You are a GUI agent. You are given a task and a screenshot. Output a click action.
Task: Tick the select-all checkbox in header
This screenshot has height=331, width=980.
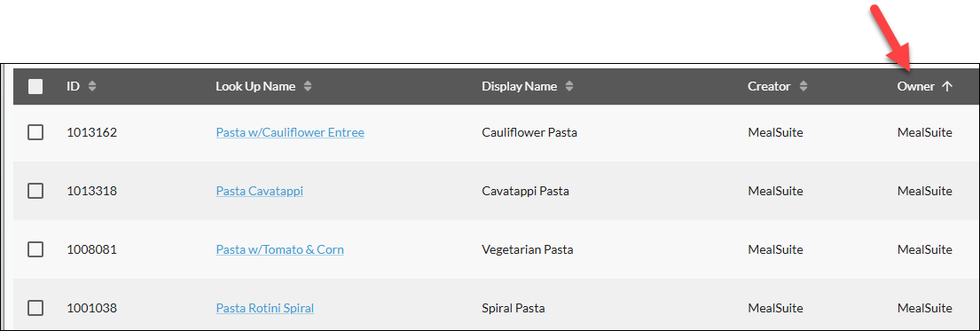click(x=35, y=87)
